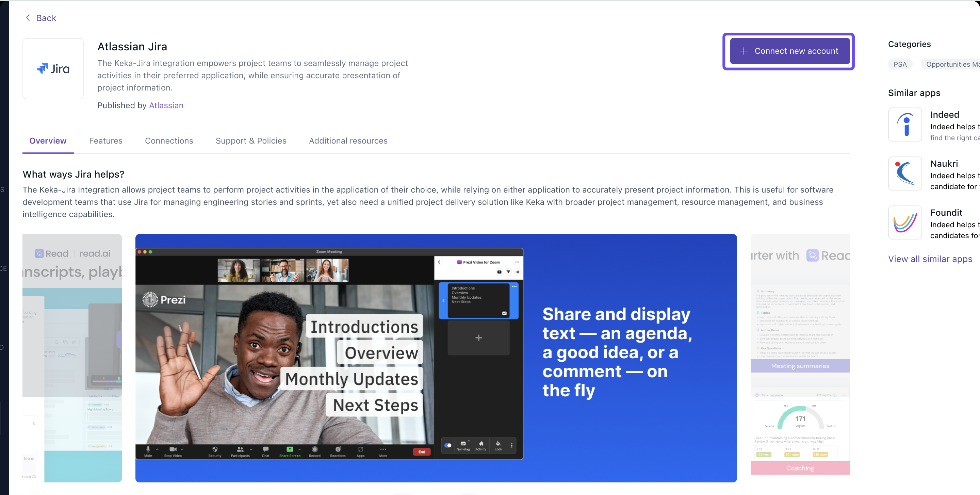Open the Atlassian publisher link

(166, 105)
